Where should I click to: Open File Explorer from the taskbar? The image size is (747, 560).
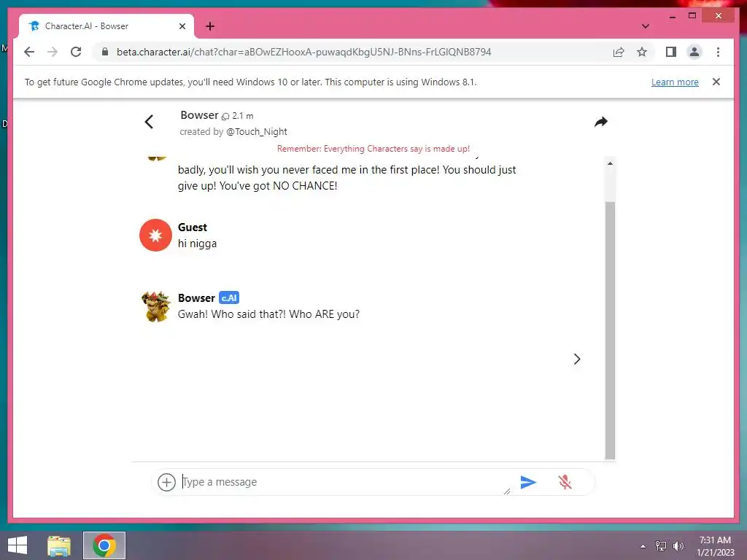59,545
